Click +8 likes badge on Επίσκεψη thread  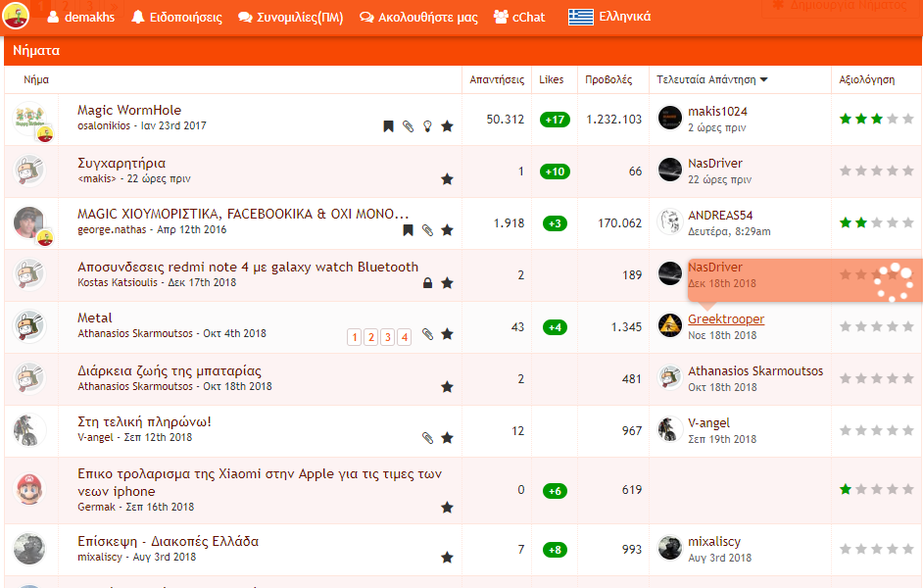[556, 550]
